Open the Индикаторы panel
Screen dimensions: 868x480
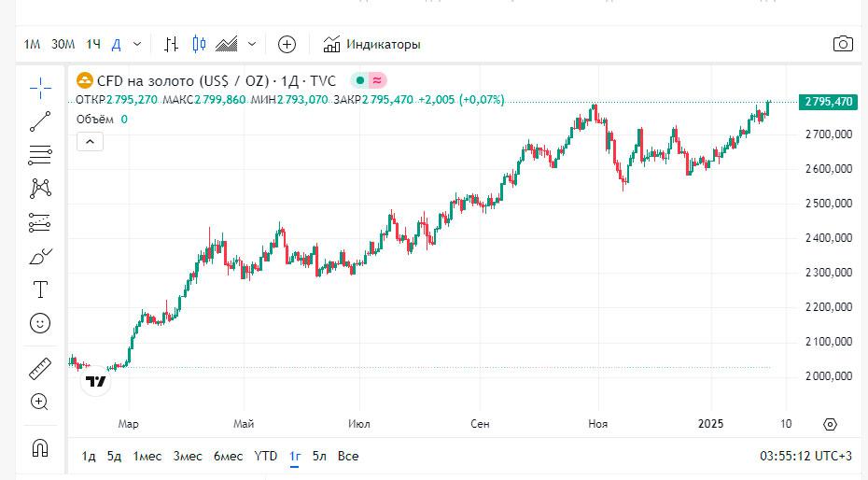pyautogui.click(x=371, y=44)
